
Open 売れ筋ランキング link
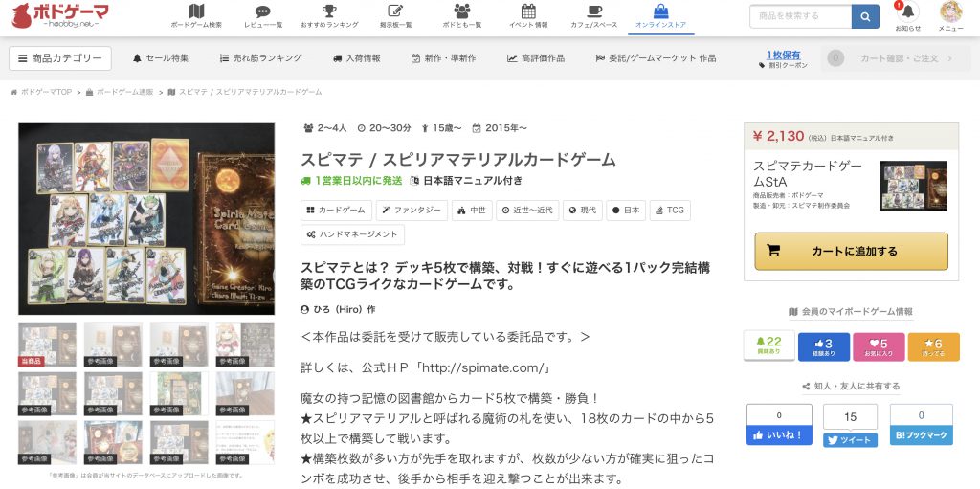pyautogui.click(x=260, y=58)
